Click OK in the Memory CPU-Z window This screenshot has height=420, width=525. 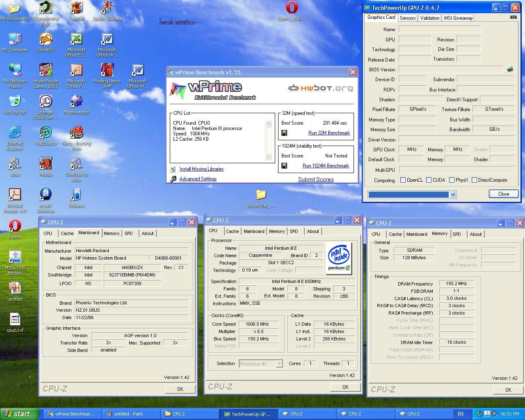(x=508, y=390)
